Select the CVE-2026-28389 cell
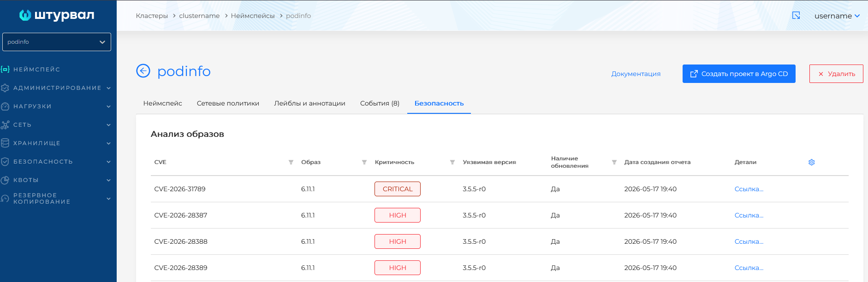868x282 pixels. 181,268
